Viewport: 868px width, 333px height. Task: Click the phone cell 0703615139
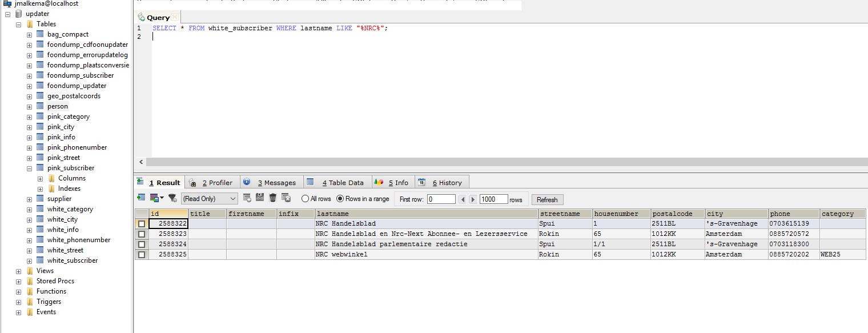click(x=794, y=224)
